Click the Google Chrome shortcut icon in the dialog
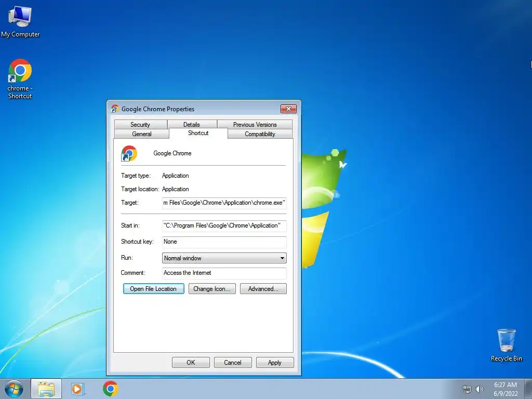The width and height of the screenshot is (532, 399). (129, 153)
